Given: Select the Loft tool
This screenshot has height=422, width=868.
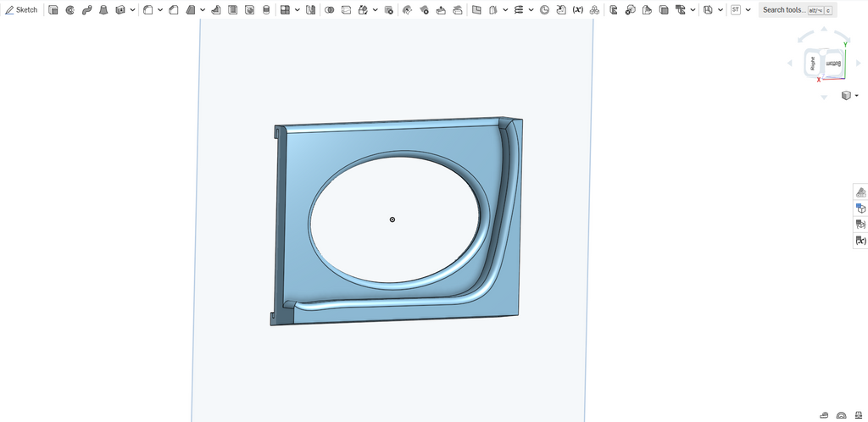Looking at the screenshot, I should [x=103, y=10].
